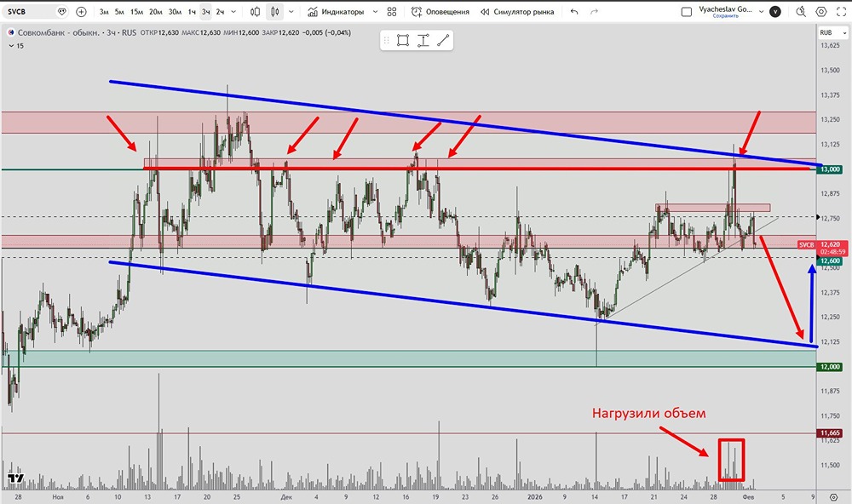Click the 12,600 blue price label
This screenshot has width=852, height=504.
tap(830, 261)
